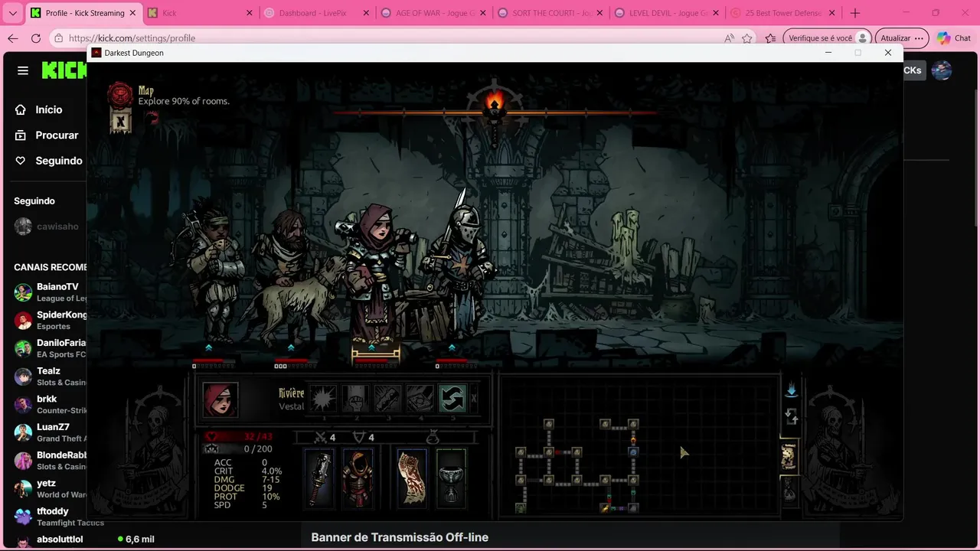Click the Kick logo
Viewport: 980px width, 551px height.
pyautogui.click(x=64, y=70)
